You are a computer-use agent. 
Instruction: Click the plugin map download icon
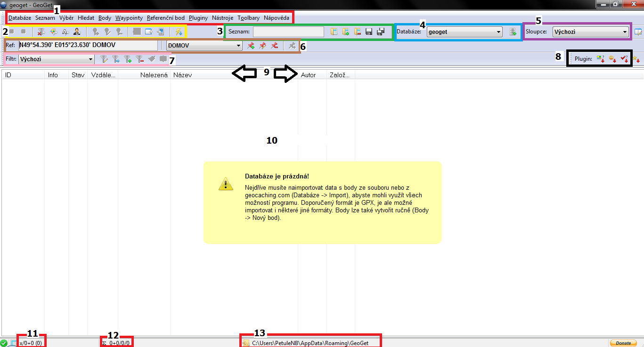600,59
